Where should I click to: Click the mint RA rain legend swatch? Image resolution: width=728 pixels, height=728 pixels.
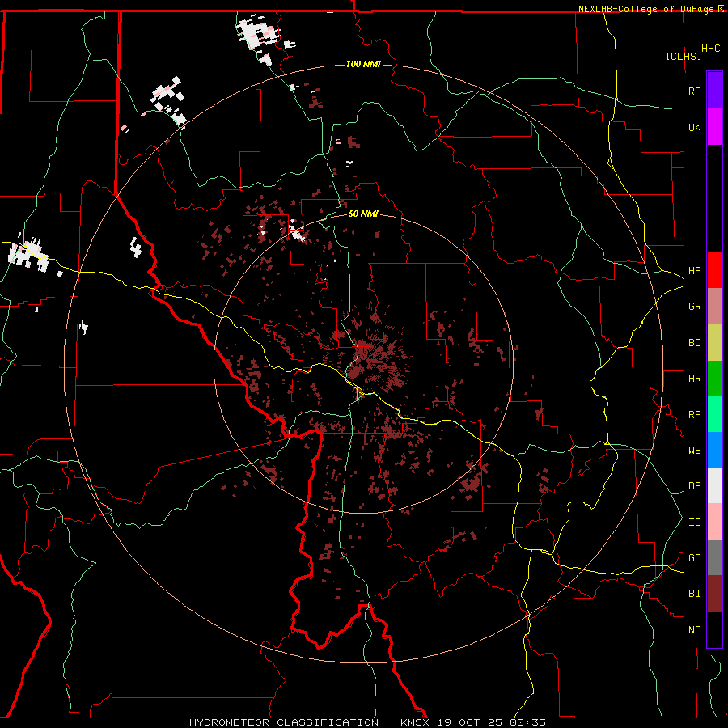click(x=714, y=414)
